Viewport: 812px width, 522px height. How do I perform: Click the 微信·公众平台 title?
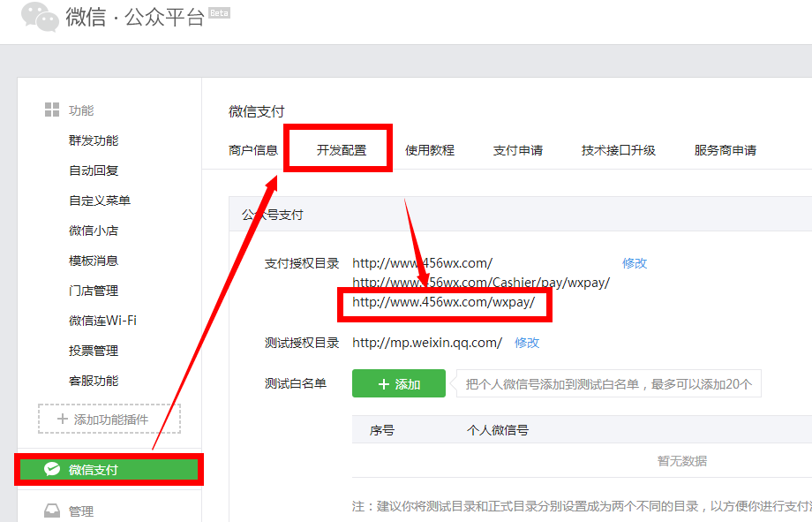135,17
